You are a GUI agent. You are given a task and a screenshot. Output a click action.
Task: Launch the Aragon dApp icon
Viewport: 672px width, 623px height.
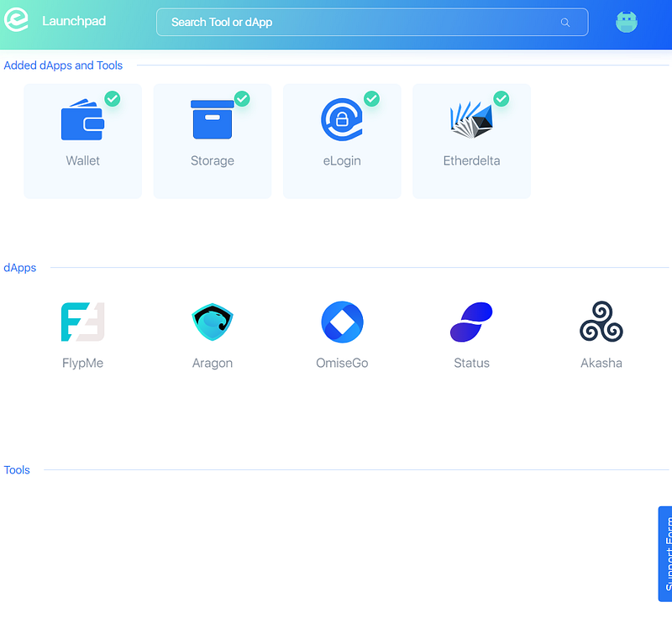point(213,322)
